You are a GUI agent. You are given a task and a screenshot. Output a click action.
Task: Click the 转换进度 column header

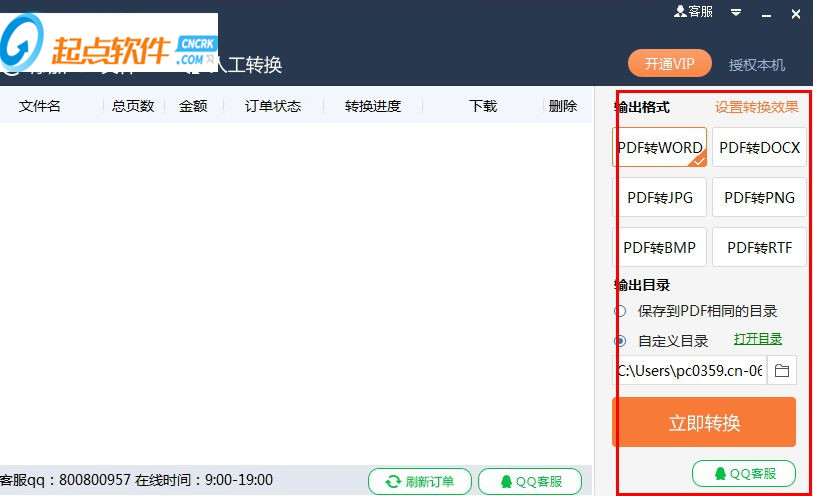point(373,106)
